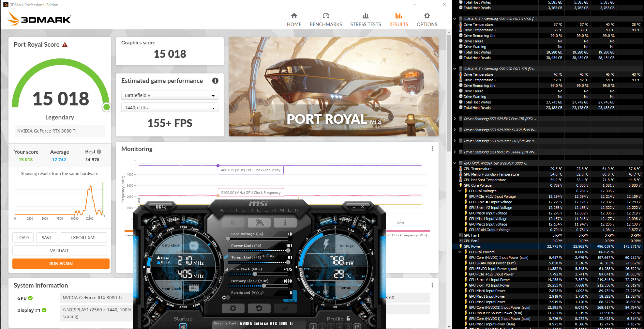Click the GPU Fan1 sensor row

[548, 235]
